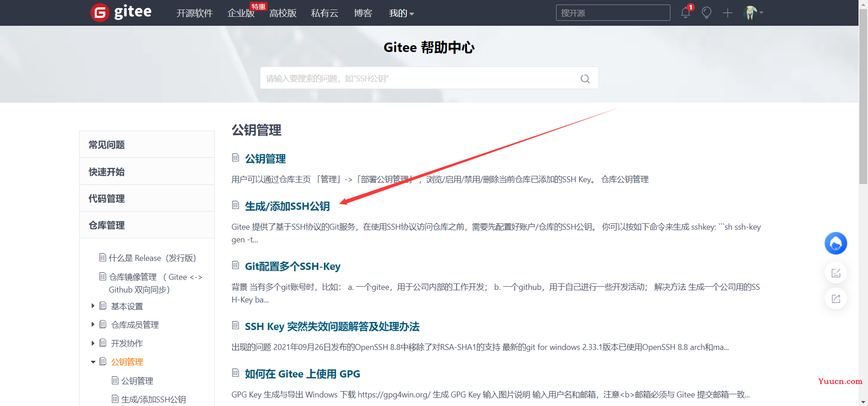Click the document icon beside 基本设置
Screen dimensions: 868x406
coord(103,306)
